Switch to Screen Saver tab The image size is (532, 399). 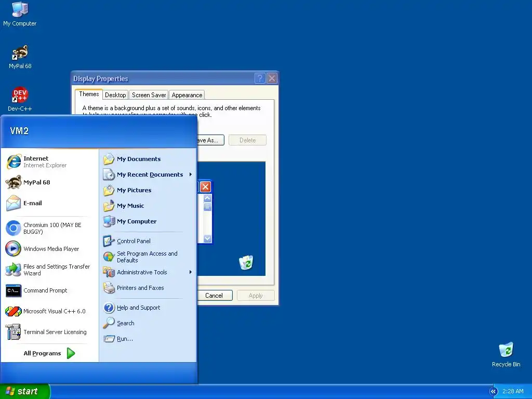149,95
